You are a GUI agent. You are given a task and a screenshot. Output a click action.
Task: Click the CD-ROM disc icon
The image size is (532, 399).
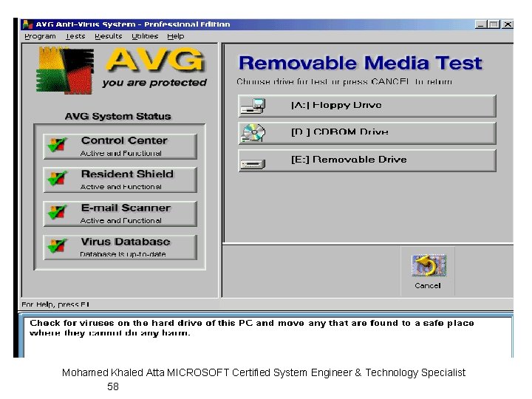(253, 133)
